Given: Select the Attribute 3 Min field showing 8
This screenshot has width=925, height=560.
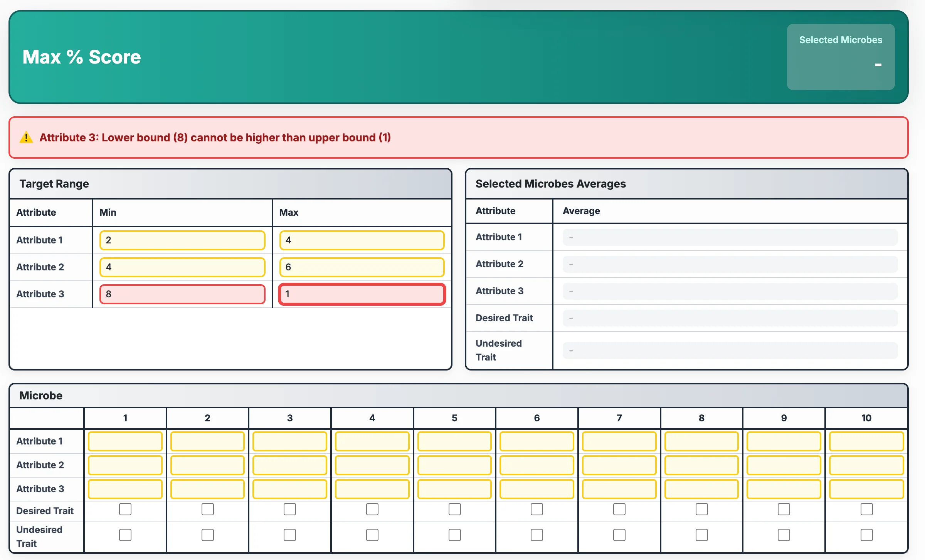Looking at the screenshot, I should click(182, 294).
